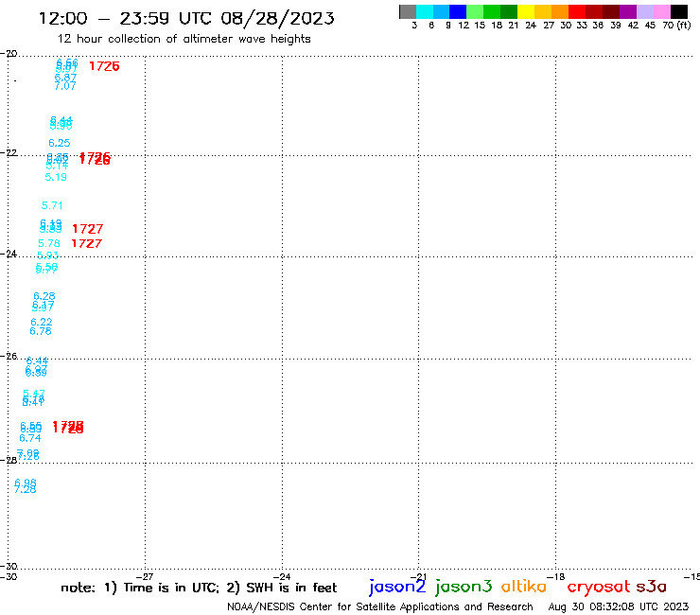Screen dimensions: 700x615
Task: Click the -28 latitude axis label
Action: pos(9,460)
